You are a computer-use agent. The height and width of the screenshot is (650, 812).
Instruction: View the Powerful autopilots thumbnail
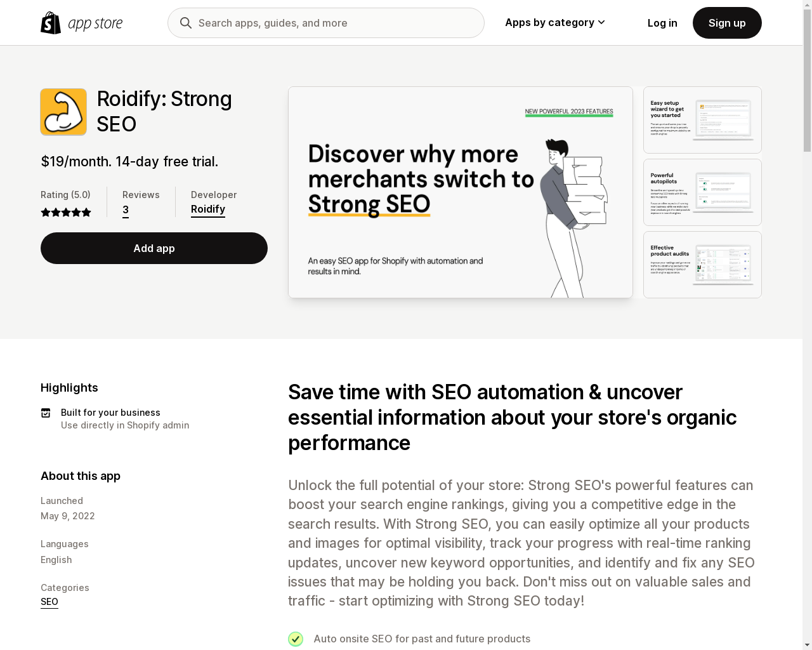(702, 192)
